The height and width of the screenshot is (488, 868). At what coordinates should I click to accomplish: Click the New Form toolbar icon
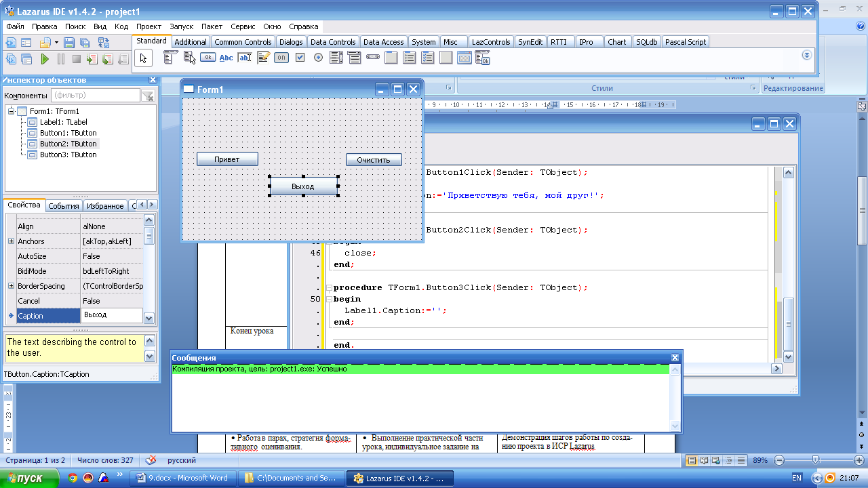click(x=27, y=43)
